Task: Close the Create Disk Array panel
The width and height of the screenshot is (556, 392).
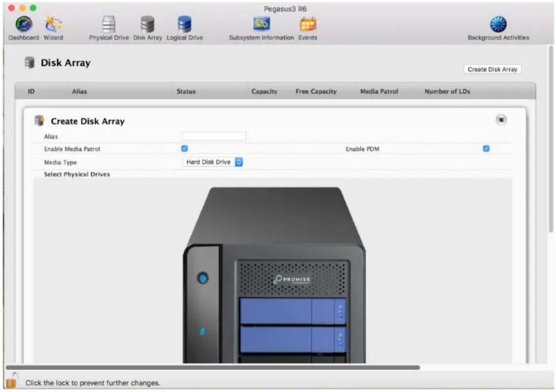Action: [x=501, y=120]
